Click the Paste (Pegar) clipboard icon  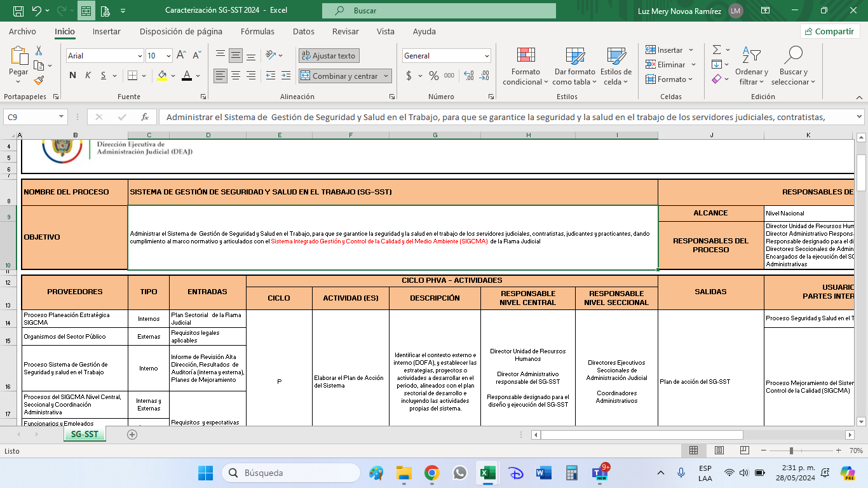click(18, 57)
